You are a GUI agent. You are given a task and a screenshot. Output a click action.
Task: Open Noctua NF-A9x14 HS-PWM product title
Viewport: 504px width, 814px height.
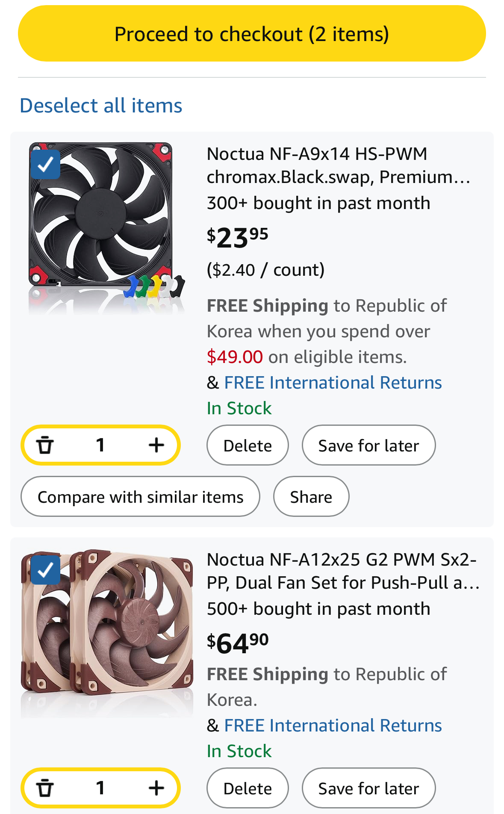[x=338, y=165]
